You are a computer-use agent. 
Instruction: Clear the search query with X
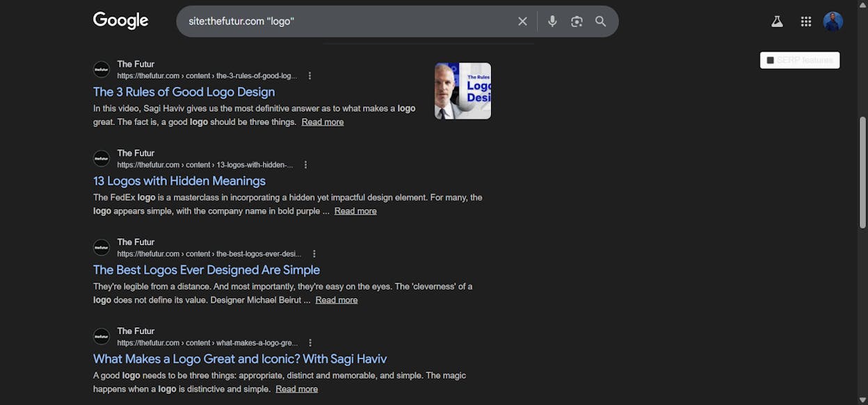522,22
